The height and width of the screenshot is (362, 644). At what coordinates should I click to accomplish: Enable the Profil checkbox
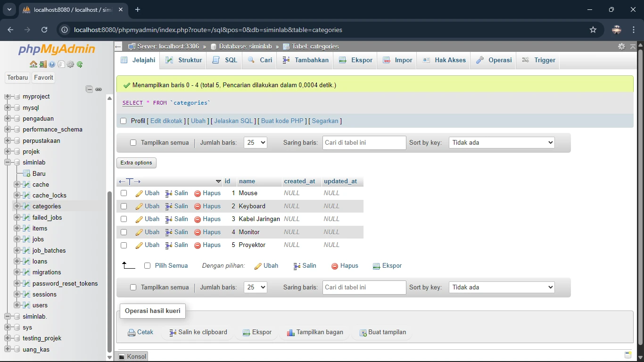click(124, 121)
